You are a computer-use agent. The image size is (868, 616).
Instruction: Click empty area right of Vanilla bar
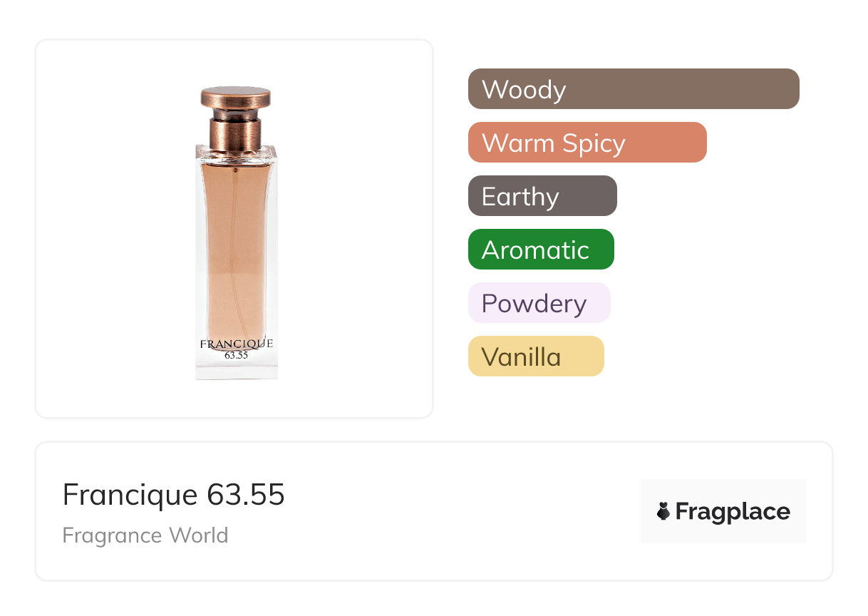(x=713, y=356)
